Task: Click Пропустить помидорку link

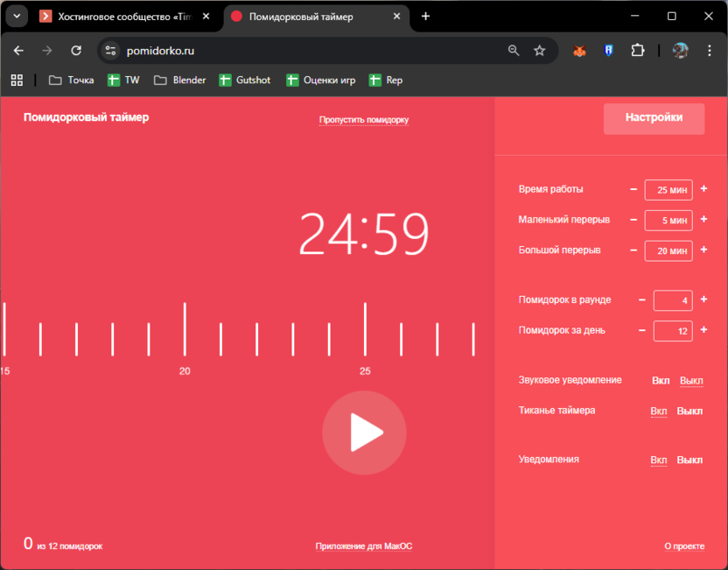Action: click(364, 120)
